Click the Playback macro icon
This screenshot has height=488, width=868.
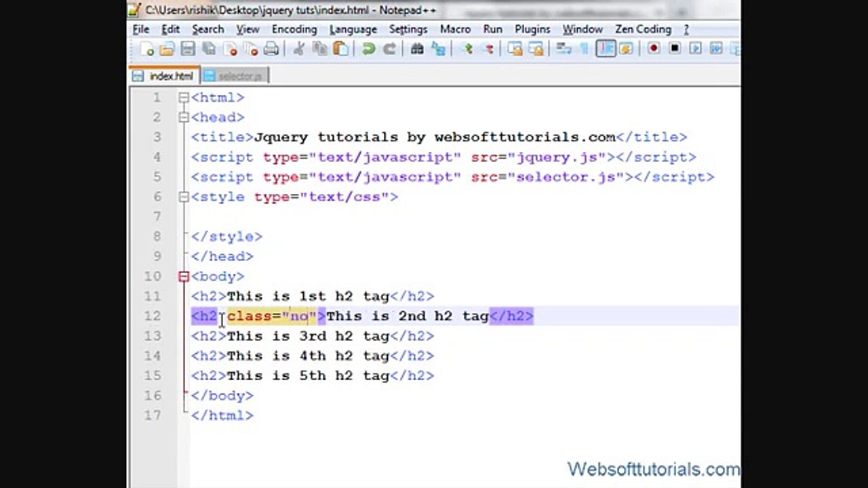(695, 49)
